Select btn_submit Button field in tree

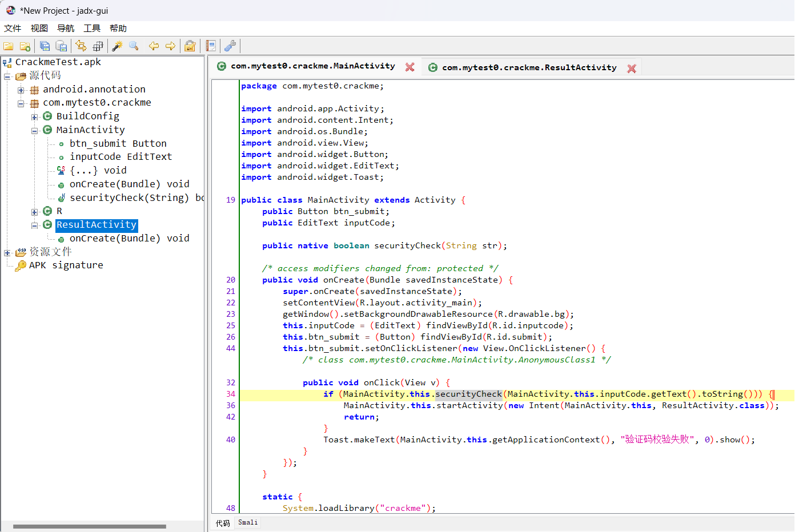click(118, 143)
